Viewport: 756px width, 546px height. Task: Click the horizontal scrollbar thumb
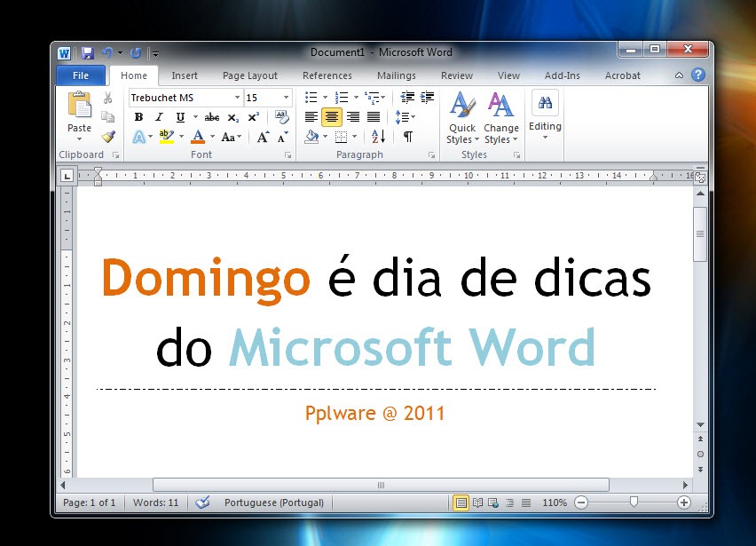(x=381, y=485)
